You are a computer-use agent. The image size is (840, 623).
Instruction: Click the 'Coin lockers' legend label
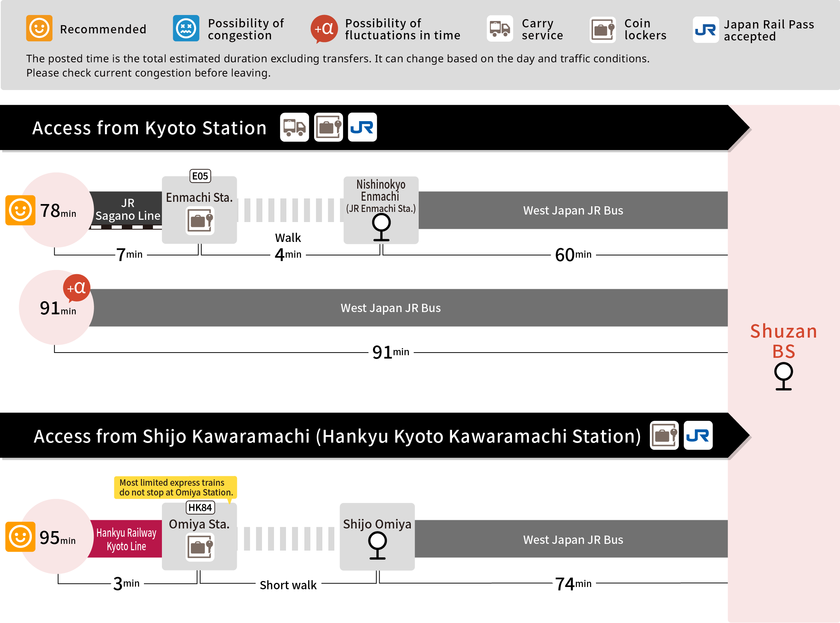[645, 29]
